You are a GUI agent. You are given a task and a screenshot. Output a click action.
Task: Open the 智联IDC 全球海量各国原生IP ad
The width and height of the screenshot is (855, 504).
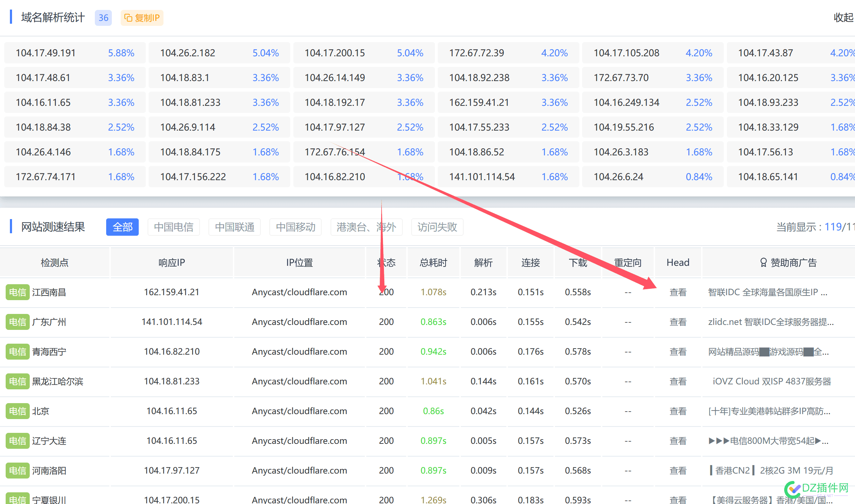[768, 292]
